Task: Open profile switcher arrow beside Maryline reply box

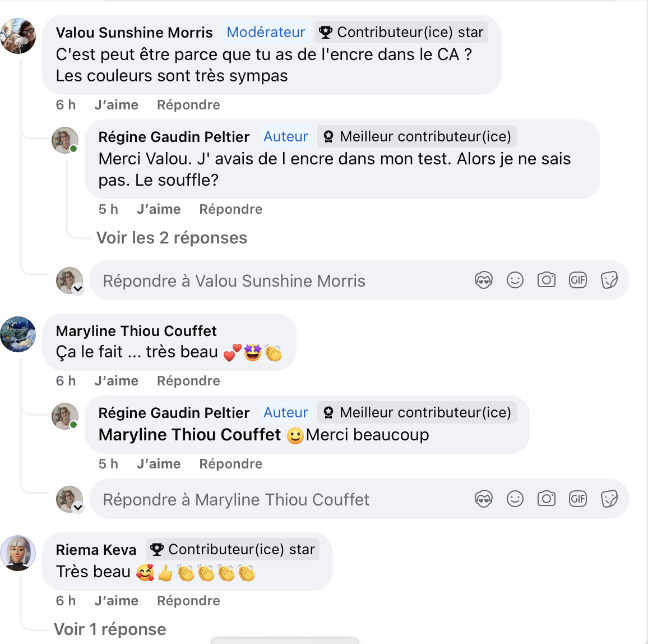Action: pyautogui.click(x=78, y=508)
